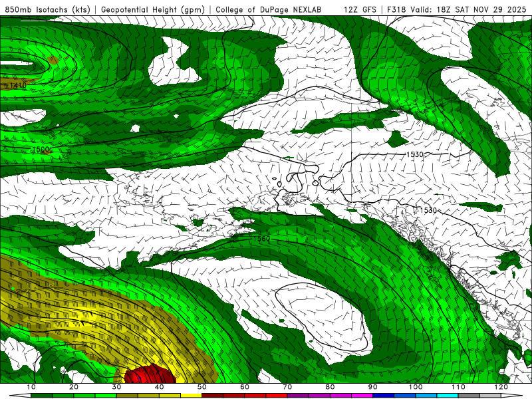Pick the cyan swatch ending at 110

click(x=448, y=396)
